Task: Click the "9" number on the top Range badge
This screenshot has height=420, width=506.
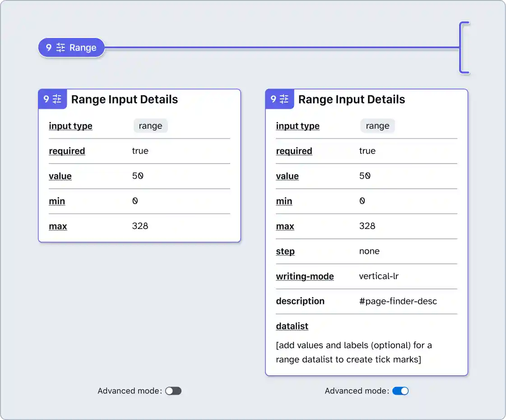Action: (49, 47)
